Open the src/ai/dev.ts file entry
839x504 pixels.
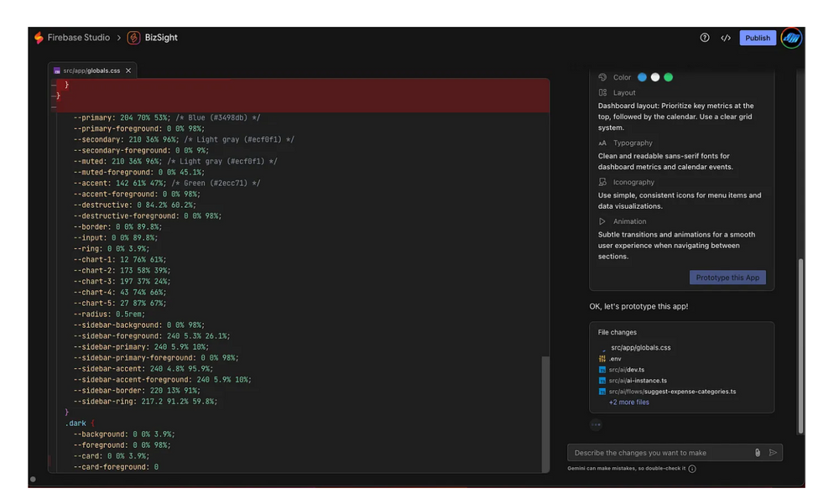point(625,369)
